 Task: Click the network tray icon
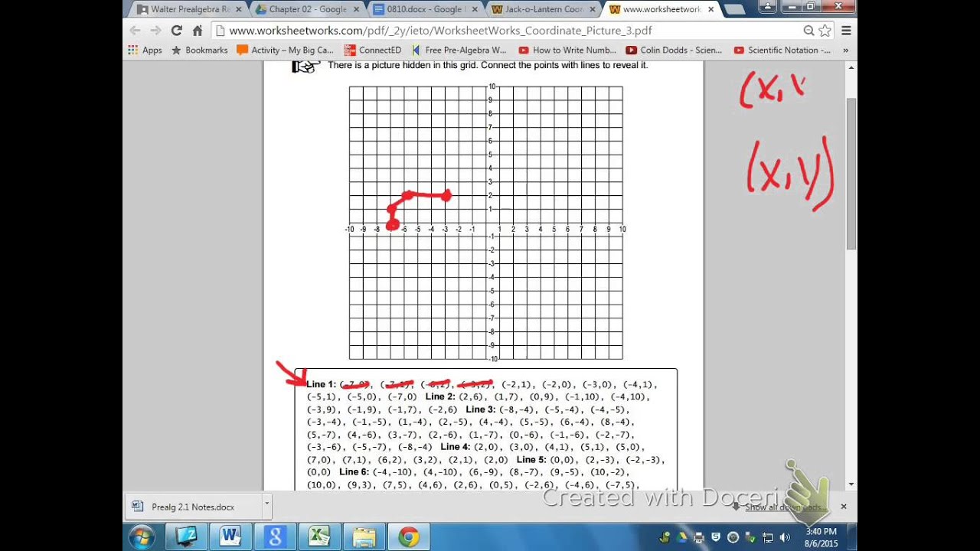[x=768, y=537]
